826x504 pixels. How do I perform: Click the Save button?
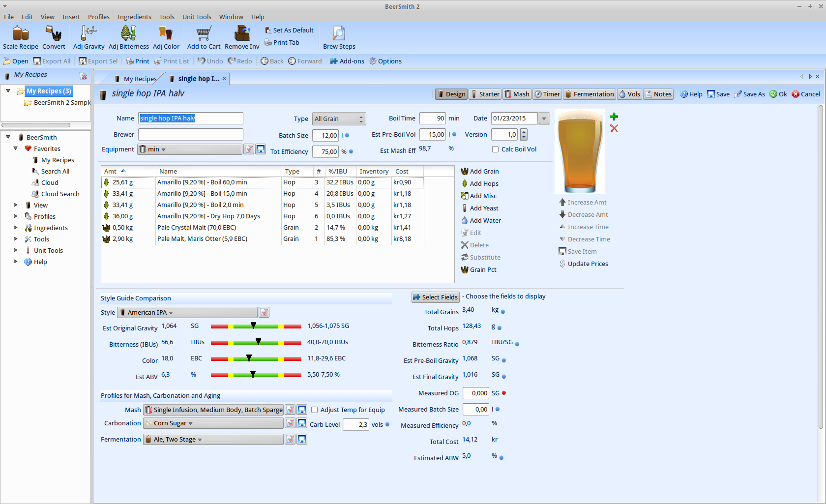pos(718,94)
